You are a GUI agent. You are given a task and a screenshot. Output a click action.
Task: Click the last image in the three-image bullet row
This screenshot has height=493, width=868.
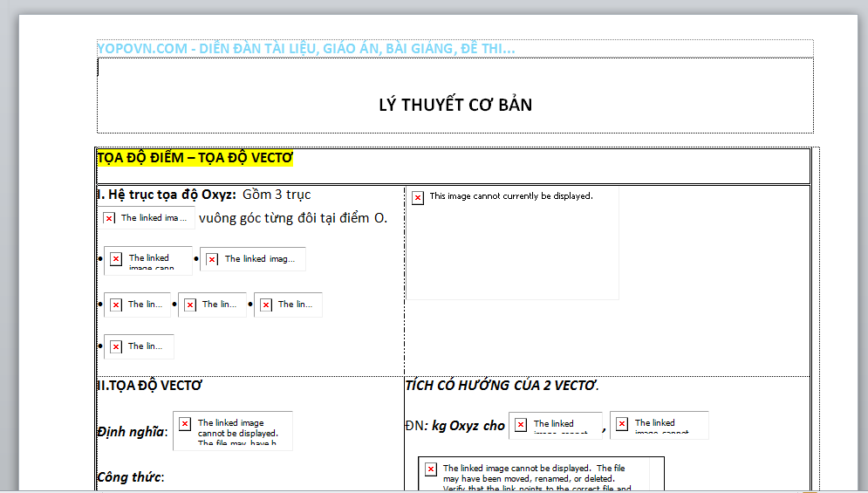click(288, 305)
